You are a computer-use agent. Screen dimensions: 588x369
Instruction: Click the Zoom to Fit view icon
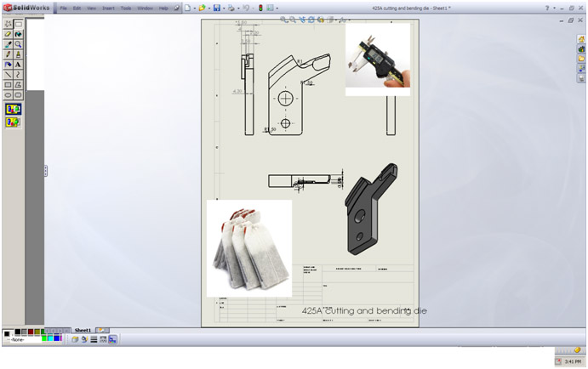[283, 20]
